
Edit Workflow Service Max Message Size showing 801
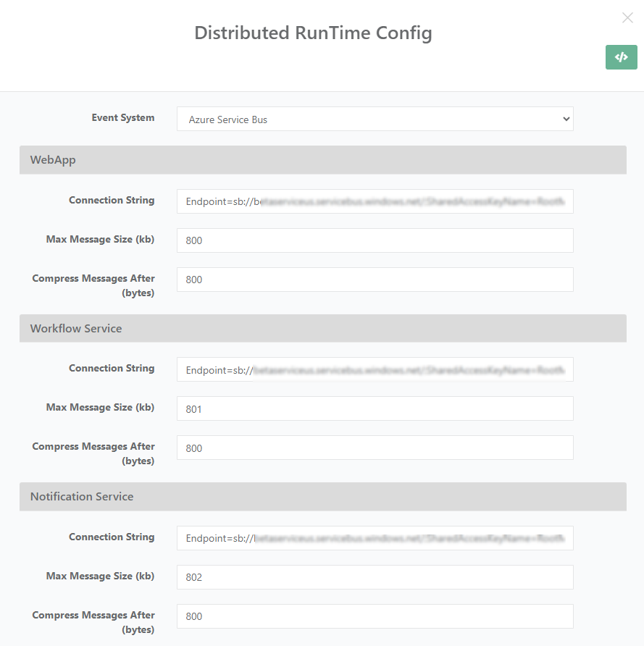(375, 408)
